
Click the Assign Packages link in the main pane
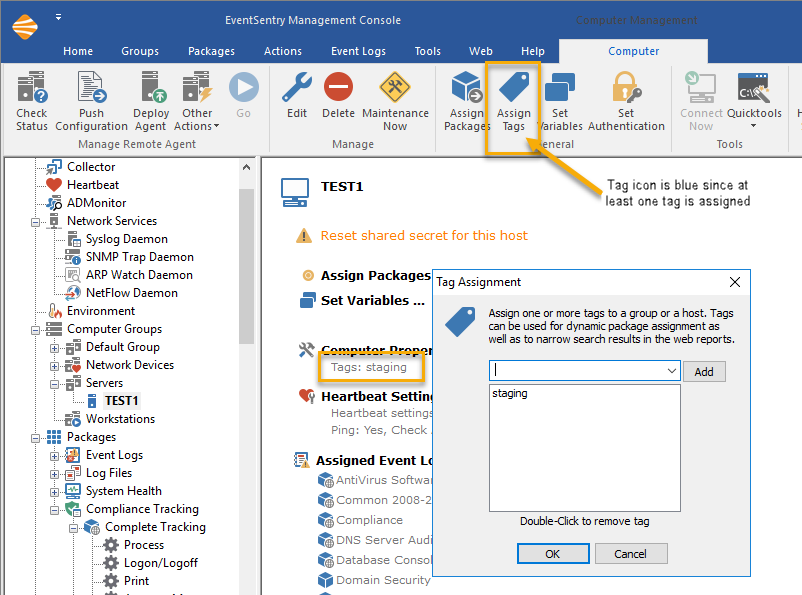(375, 275)
